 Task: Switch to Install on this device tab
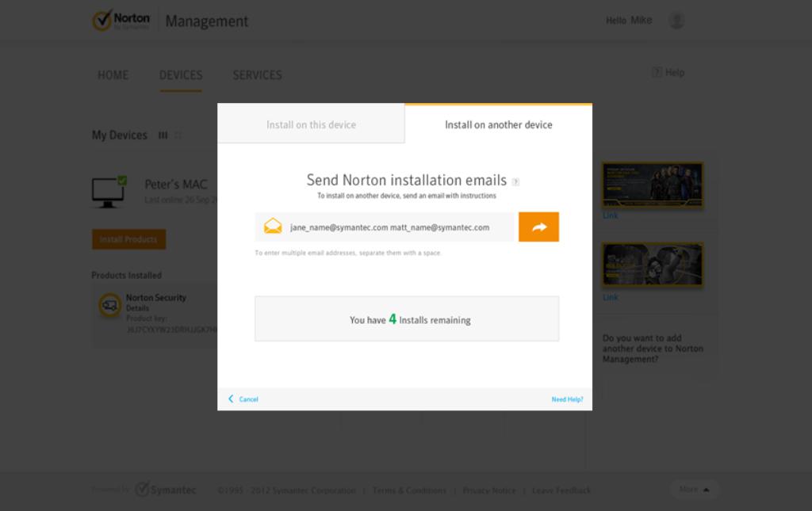point(311,124)
